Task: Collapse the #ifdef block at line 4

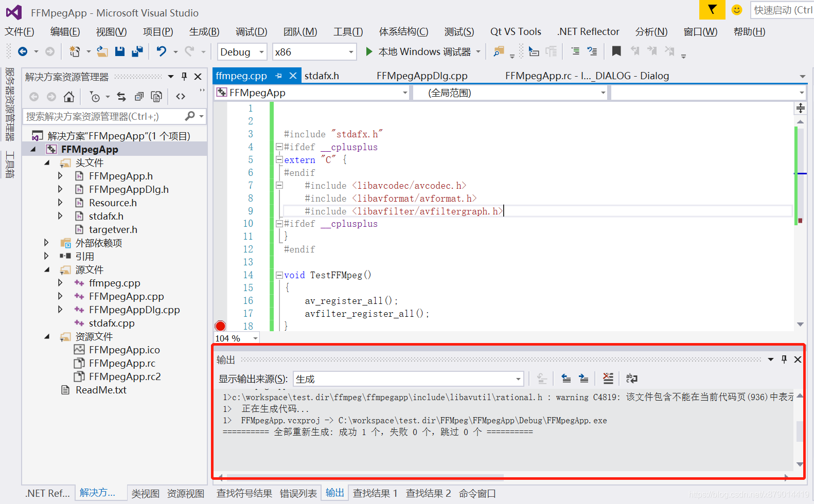Action: [x=279, y=147]
